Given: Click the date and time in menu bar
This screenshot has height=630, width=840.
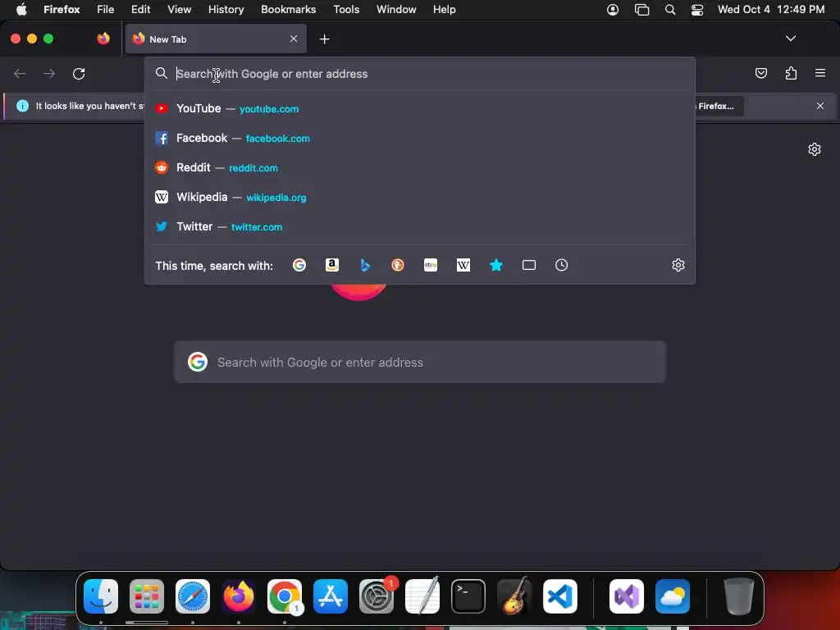Looking at the screenshot, I should [771, 10].
